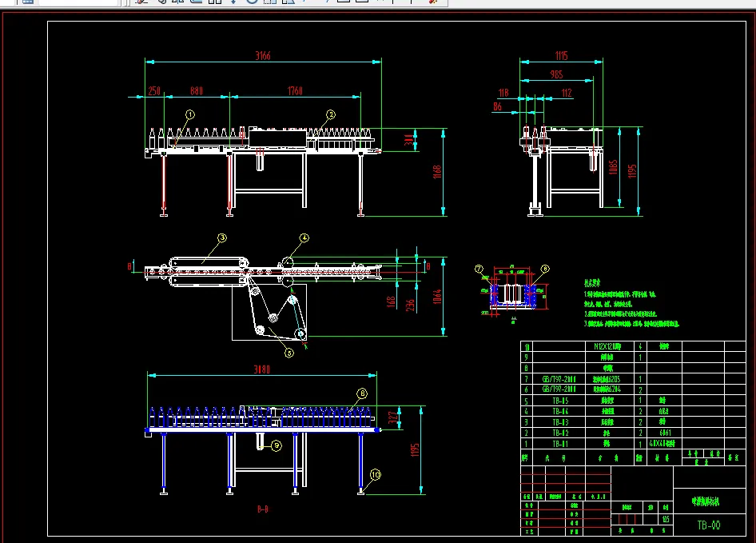This screenshot has height=543, width=756.
Task: Select part balloon number 9
Action: [x=277, y=445]
